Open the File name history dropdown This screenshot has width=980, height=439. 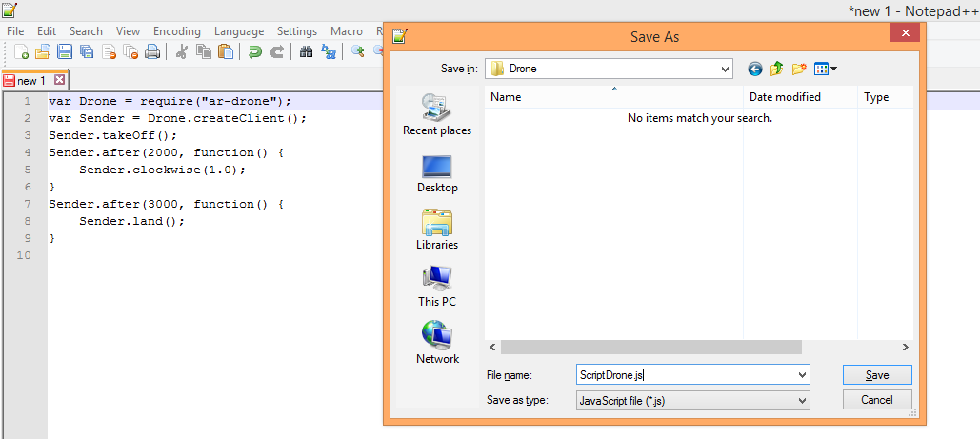click(802, 375)
